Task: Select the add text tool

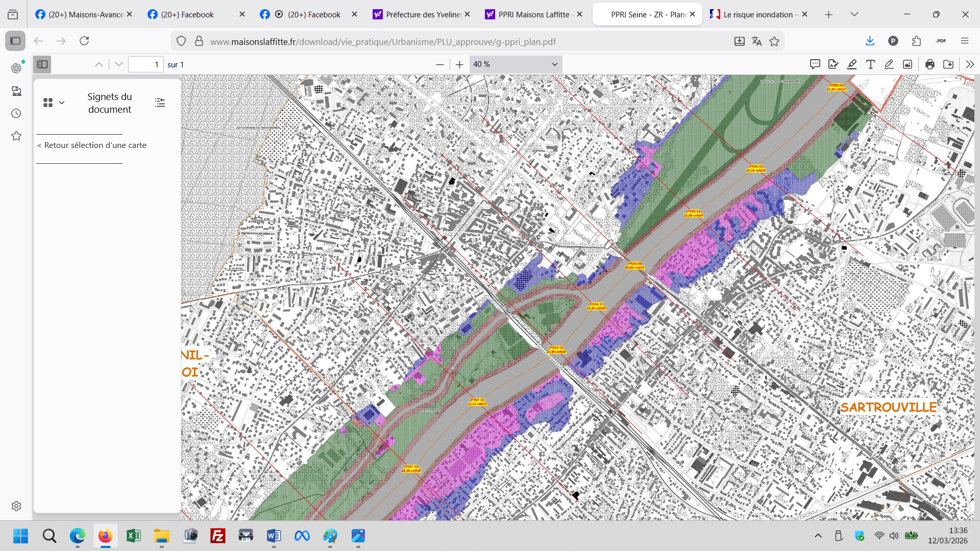Action: (x=871, y=64)
